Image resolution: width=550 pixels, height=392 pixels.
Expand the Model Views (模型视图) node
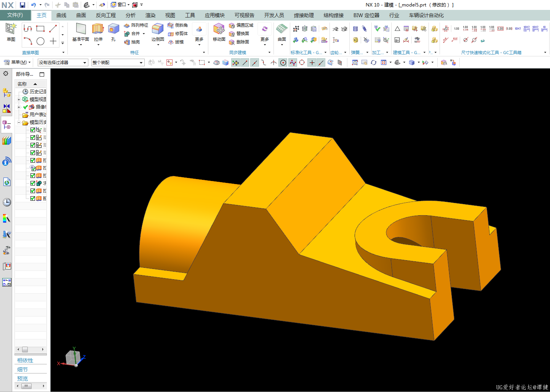point(19,99)
